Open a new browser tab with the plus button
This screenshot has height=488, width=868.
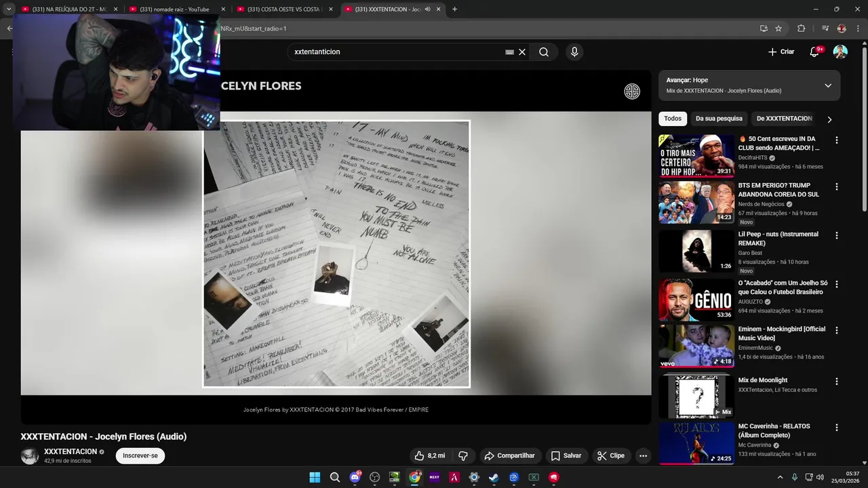(x=454, y=9)
